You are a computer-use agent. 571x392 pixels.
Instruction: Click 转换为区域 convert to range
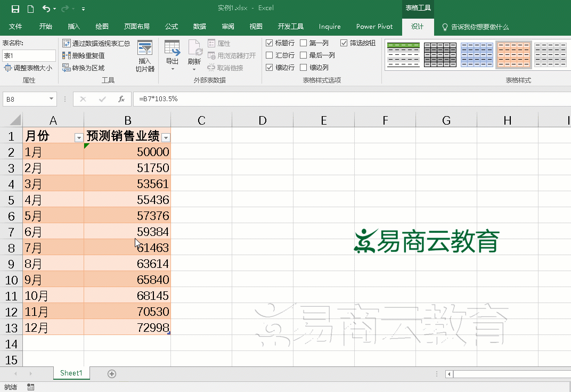point(84,68)
